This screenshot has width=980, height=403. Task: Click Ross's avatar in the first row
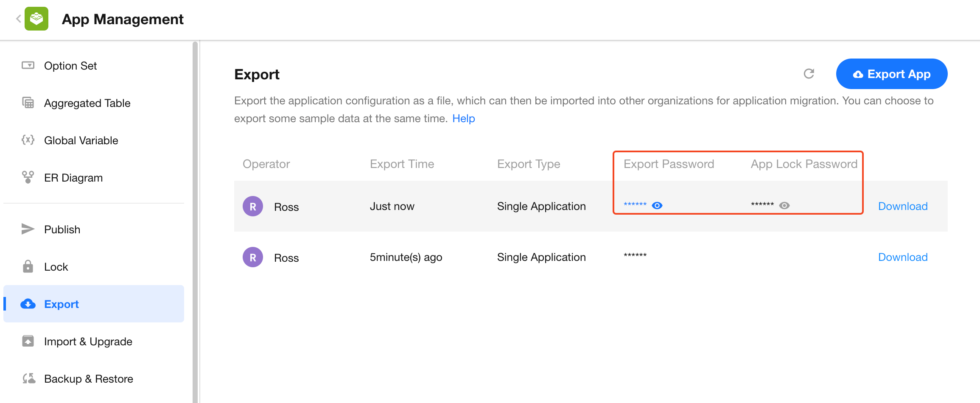[253, 206]
